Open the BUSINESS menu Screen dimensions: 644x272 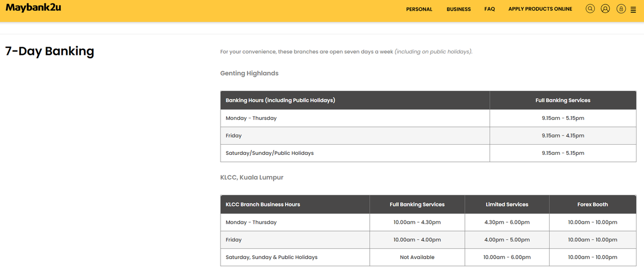pos(458,9)
